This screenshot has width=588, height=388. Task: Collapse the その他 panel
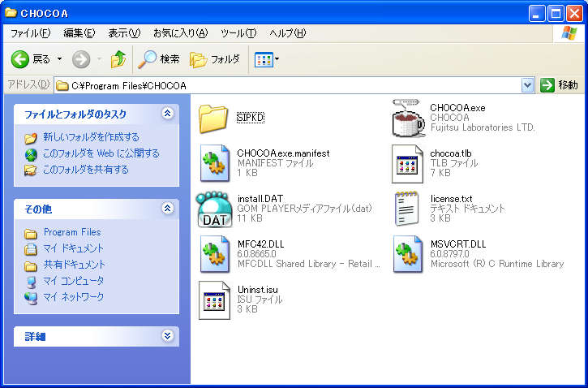[168, 209]
